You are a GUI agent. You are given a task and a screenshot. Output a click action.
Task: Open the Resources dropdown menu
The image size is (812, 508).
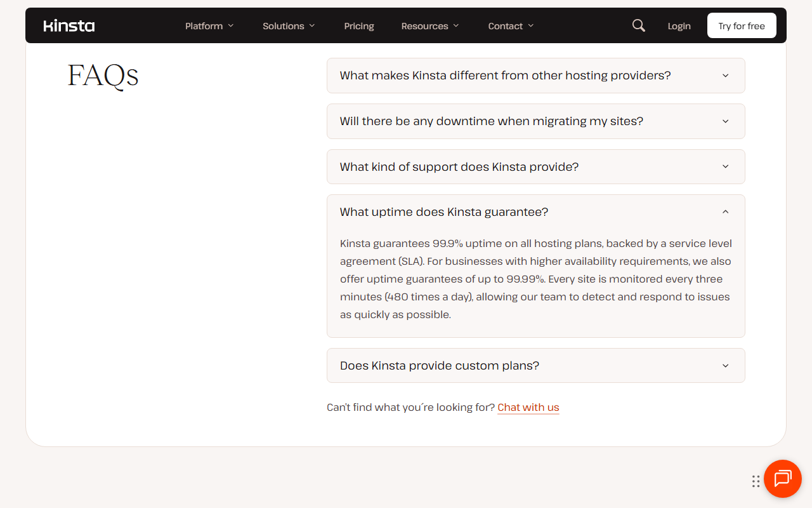point(431,26)
